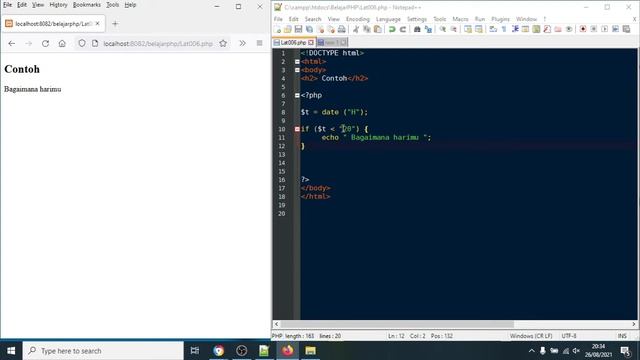The height and width of the screenshot is (360, 640).
Task: Open the Encoding menu in Notepad++
Action: [x=358, y=19]
